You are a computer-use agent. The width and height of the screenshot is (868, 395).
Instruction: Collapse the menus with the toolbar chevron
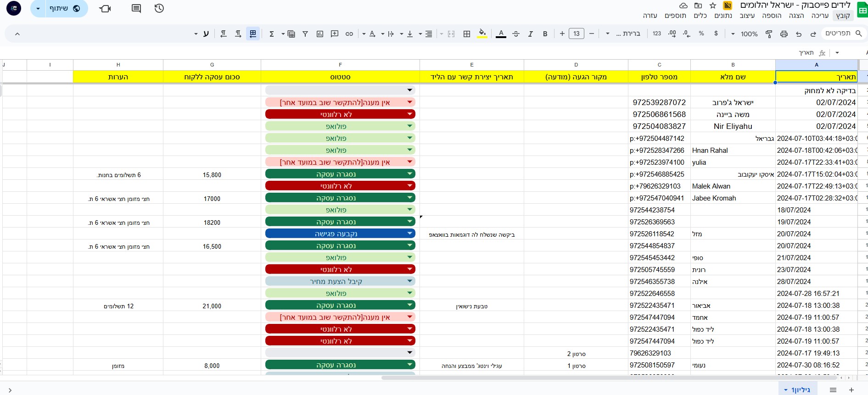point(17,33)
